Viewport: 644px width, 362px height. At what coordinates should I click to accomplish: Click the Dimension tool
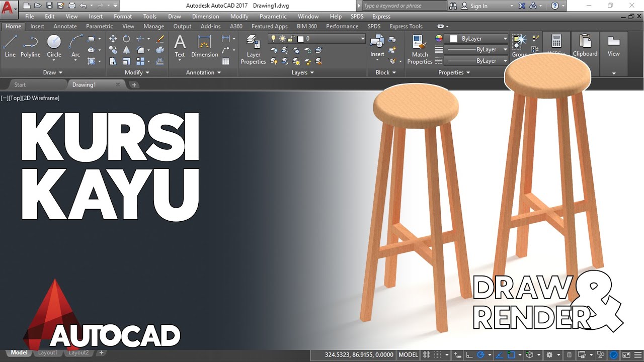204,46
